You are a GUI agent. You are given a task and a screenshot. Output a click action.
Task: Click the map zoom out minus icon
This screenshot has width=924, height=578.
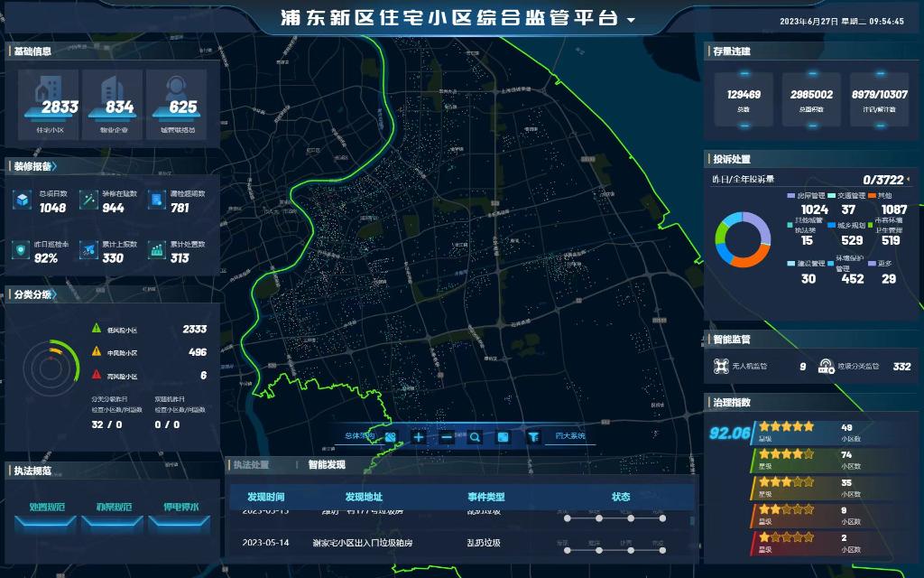447,437
